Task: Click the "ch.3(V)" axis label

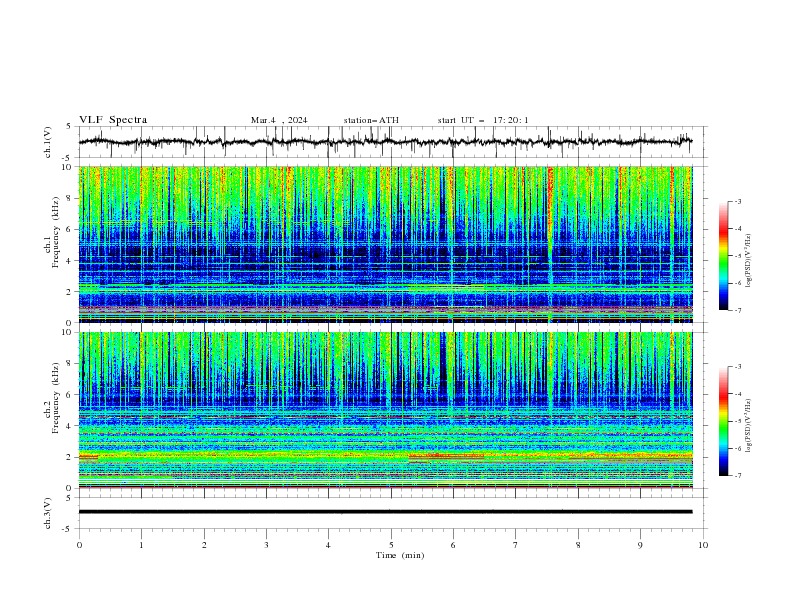Action: [48, 513]
